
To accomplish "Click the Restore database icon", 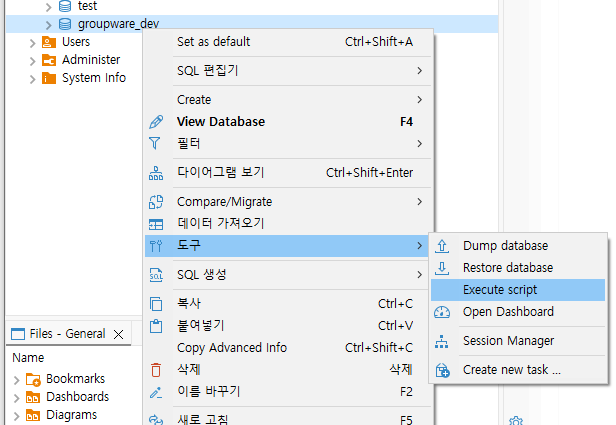I will pyautogui.click(x=443, y=268).
